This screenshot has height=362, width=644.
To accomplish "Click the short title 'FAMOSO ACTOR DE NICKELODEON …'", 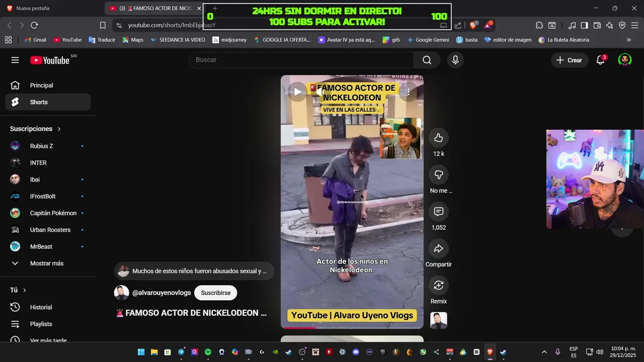I will pos(191,313).
